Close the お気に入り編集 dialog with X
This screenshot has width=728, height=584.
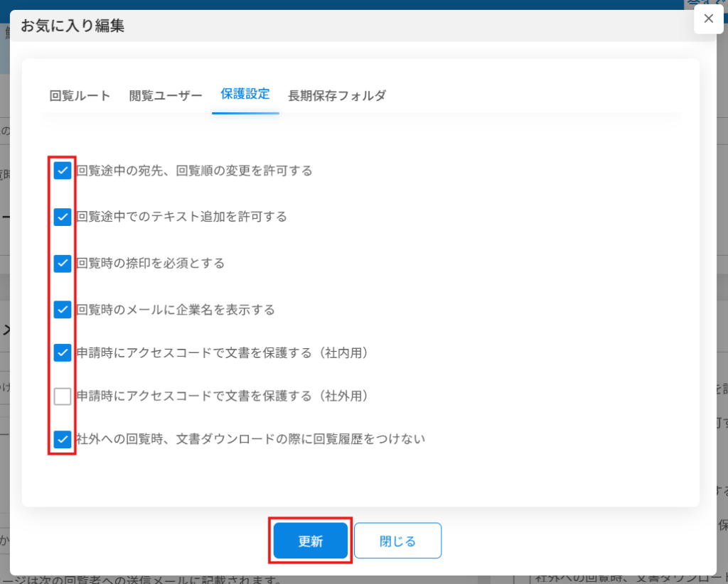point(708,19)
